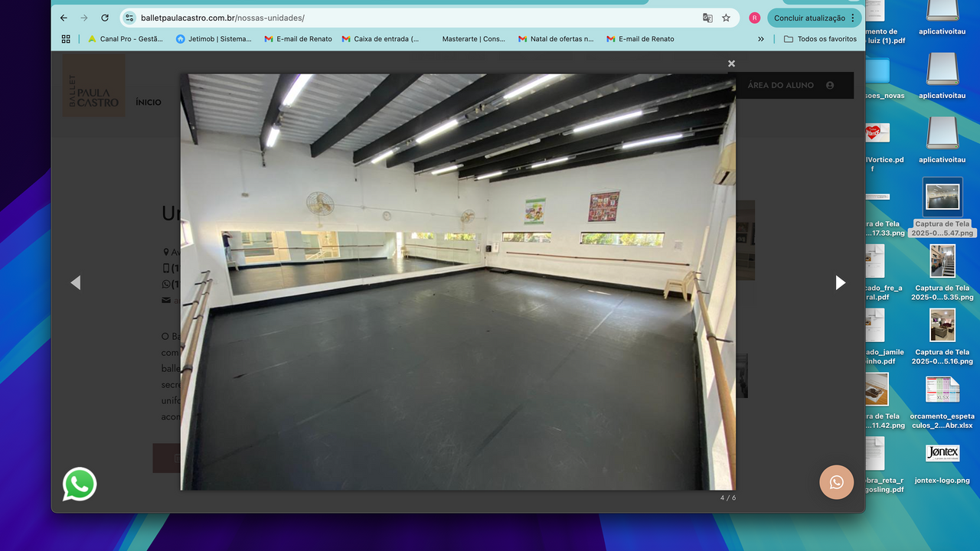Close the image lightbox with the X

click(731, 64)
